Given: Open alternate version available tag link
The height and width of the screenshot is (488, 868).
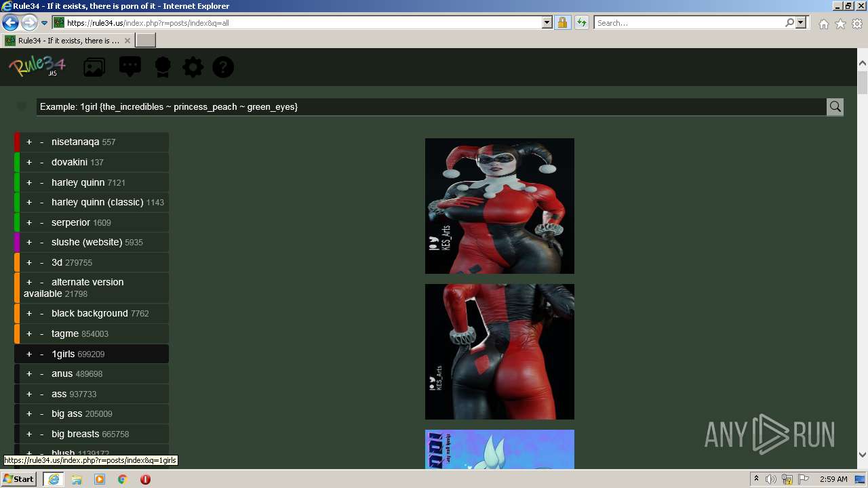Looking at the screenshot, I should tap(73, 288).
